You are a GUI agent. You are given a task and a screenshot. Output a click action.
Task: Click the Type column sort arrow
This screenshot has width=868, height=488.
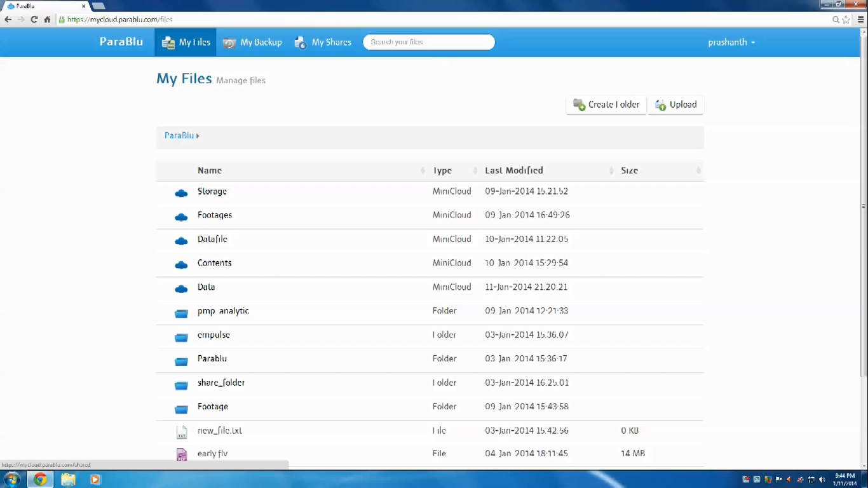click(475, 170)
